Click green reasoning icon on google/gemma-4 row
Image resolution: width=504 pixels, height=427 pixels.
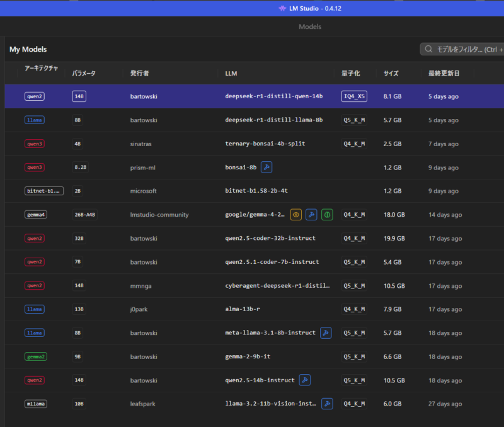[327, 215]
